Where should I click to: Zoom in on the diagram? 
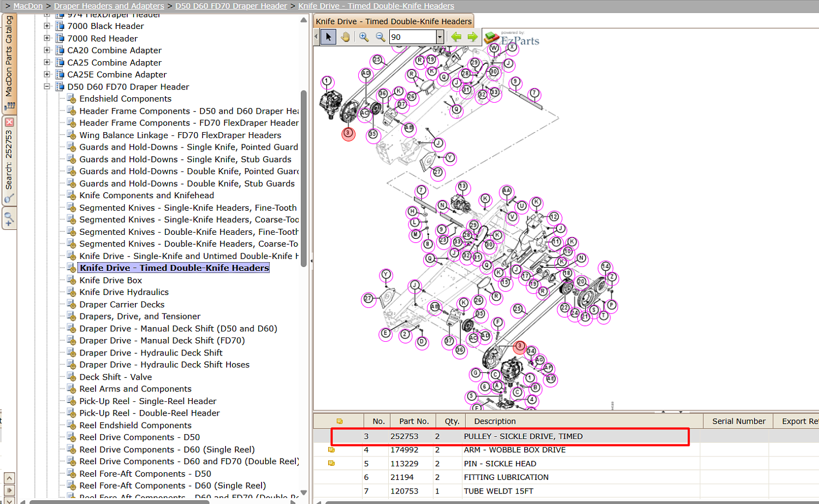(364, 37)
